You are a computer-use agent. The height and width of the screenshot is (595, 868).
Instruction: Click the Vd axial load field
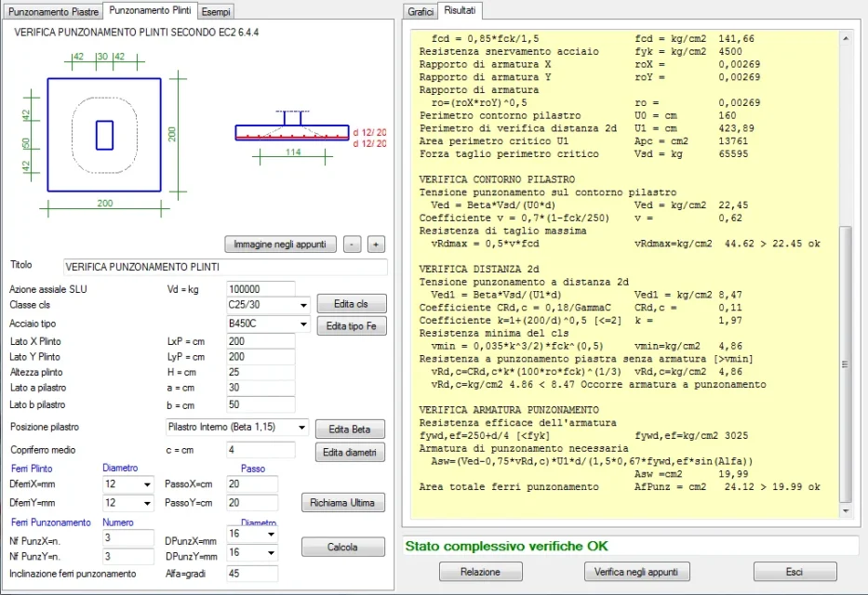(x=260, y=289)
